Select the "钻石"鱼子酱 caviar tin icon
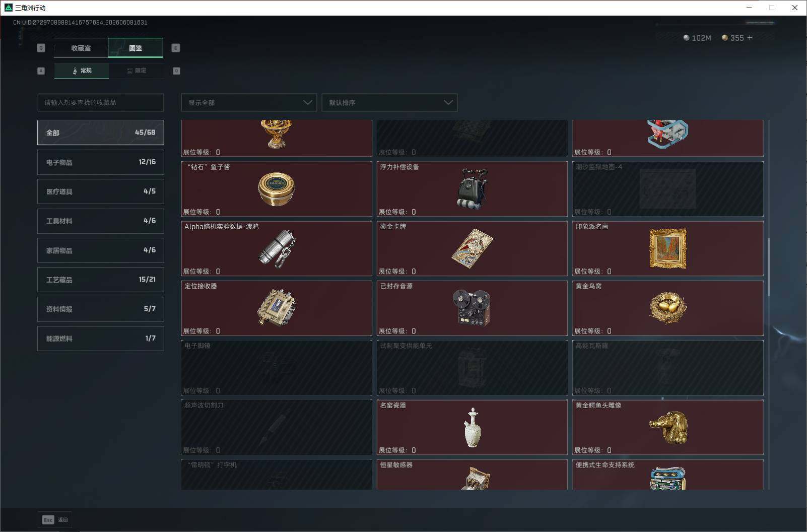Screen dimensions: 807x532 point(277,189)
